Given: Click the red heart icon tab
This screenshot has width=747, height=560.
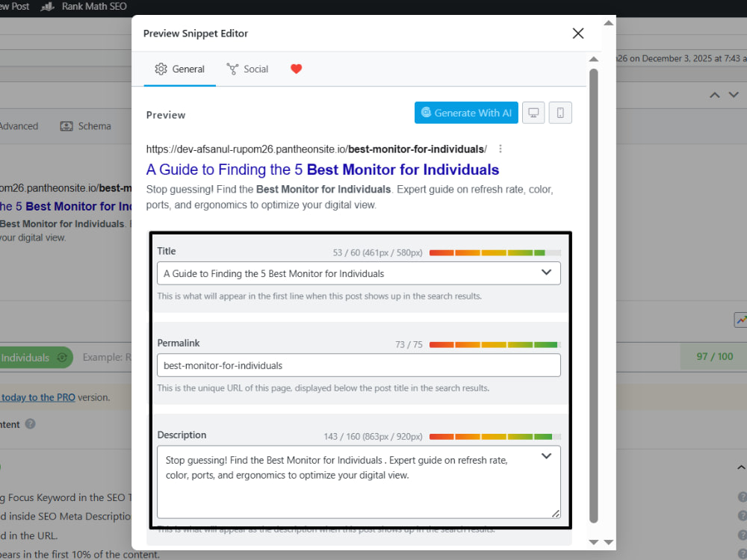Looking at the screenshot, I should 296,69.
